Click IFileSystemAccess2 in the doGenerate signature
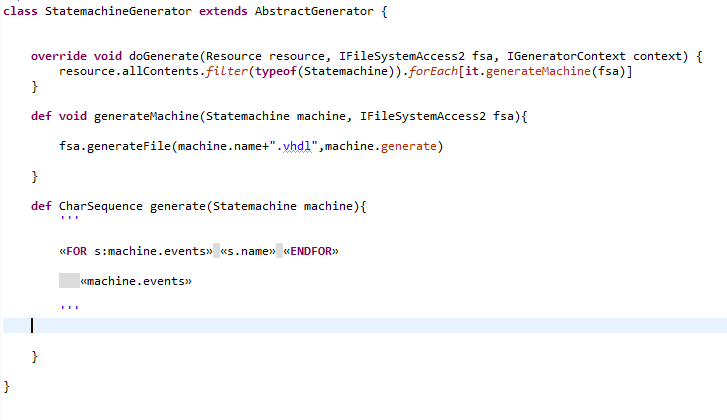Screen dimensions: 727x420 click(402, 56)
